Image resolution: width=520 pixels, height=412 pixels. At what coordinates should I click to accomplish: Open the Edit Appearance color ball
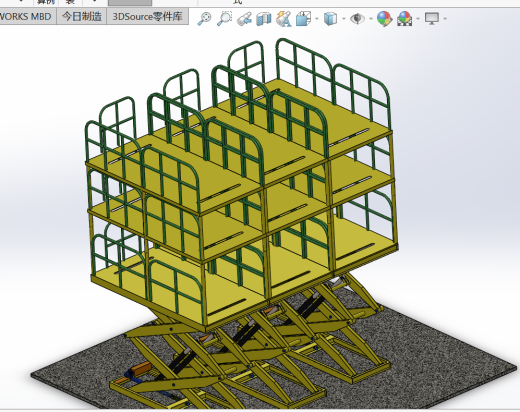[x=384, y=19]
